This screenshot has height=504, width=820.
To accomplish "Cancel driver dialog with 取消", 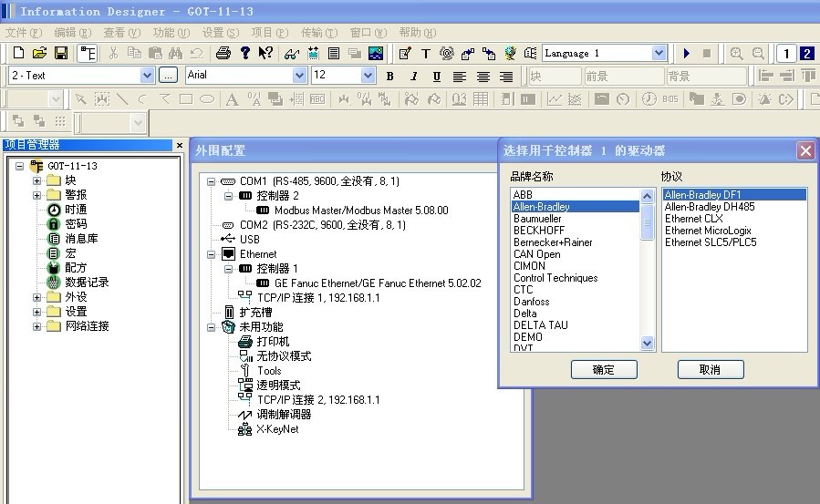I will click(711, 370).
